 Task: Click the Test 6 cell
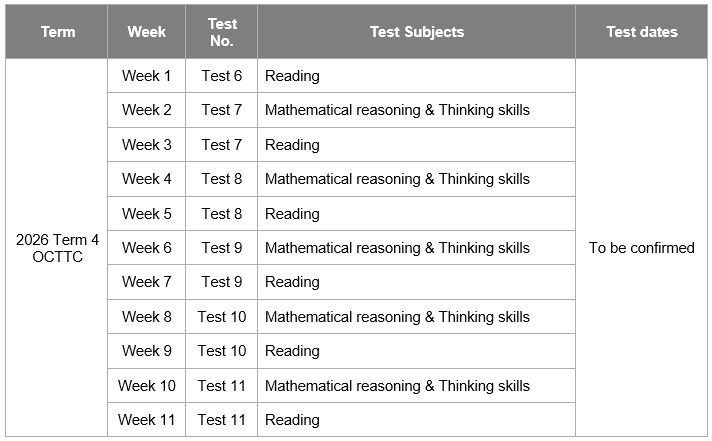click(x=222, y=76)
